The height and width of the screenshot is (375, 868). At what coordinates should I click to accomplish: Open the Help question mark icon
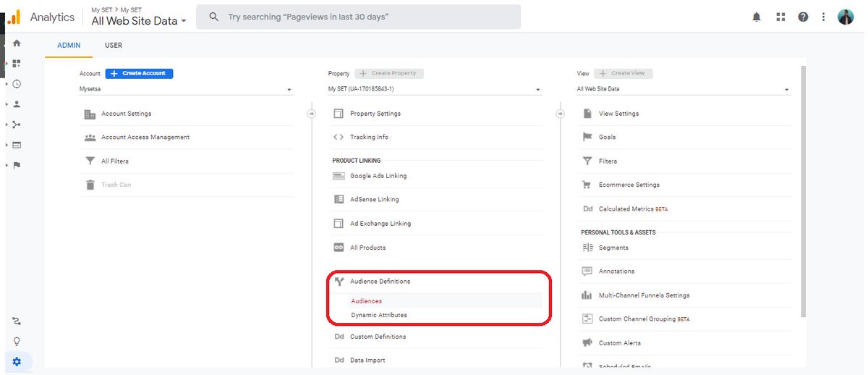803,17
